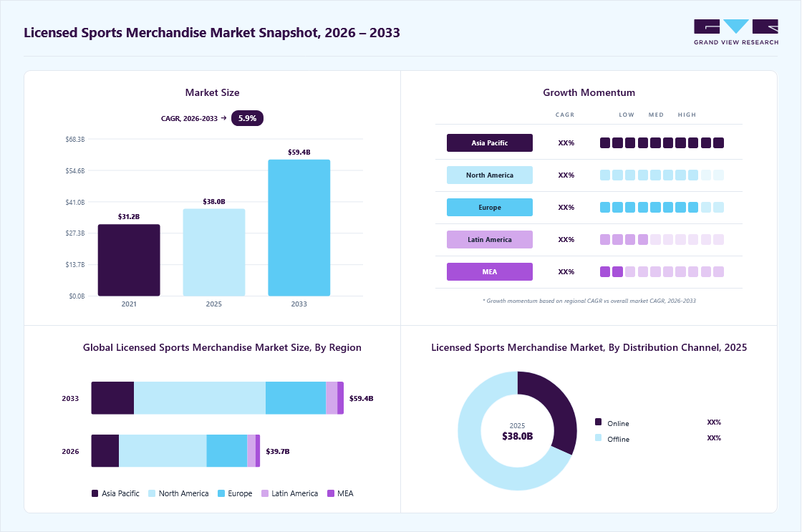Select the Offline segment of the donut chart
The image size is (802, 532).
(x=473, y=450)
